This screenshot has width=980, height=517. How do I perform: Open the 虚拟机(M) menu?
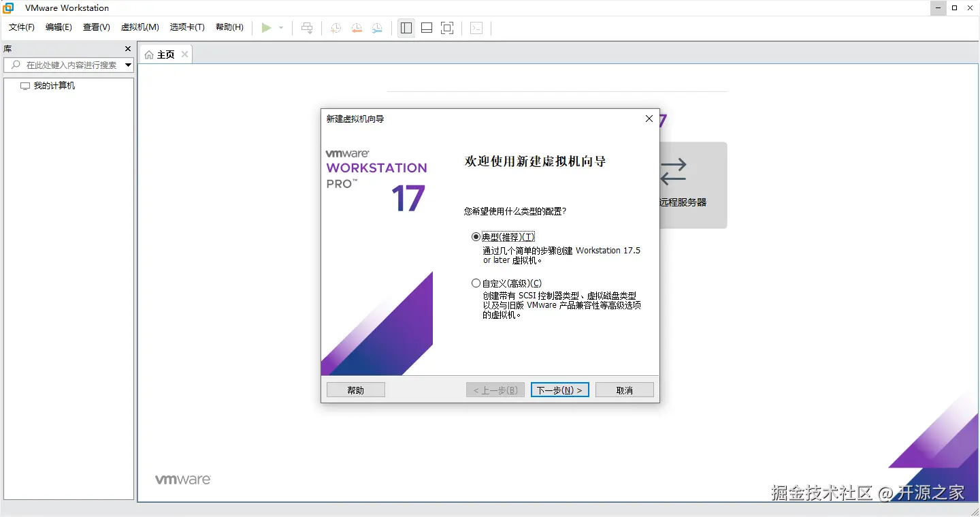pyautogui.click(x=140, y=27)
